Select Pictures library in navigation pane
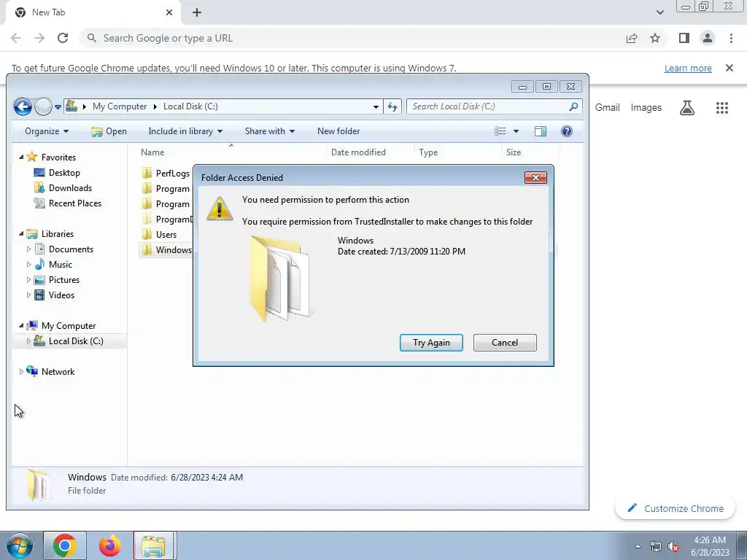Screen dimensions: 747x560 coord(64,279)
